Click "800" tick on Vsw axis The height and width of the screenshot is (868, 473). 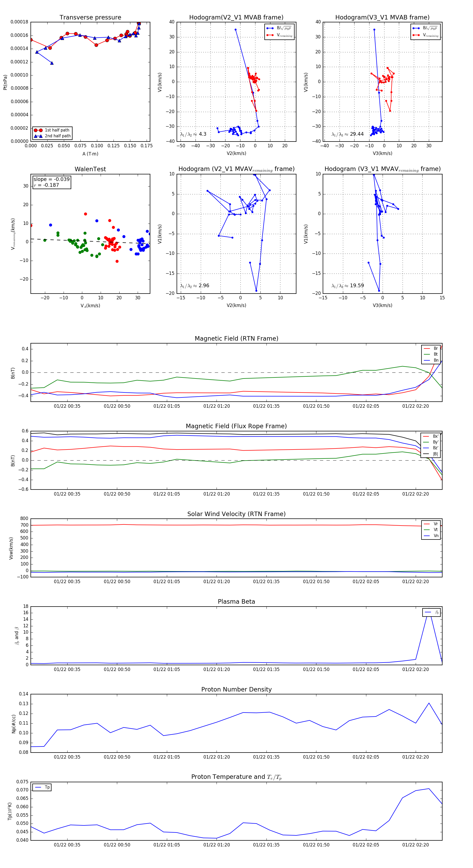pos(25,519)
